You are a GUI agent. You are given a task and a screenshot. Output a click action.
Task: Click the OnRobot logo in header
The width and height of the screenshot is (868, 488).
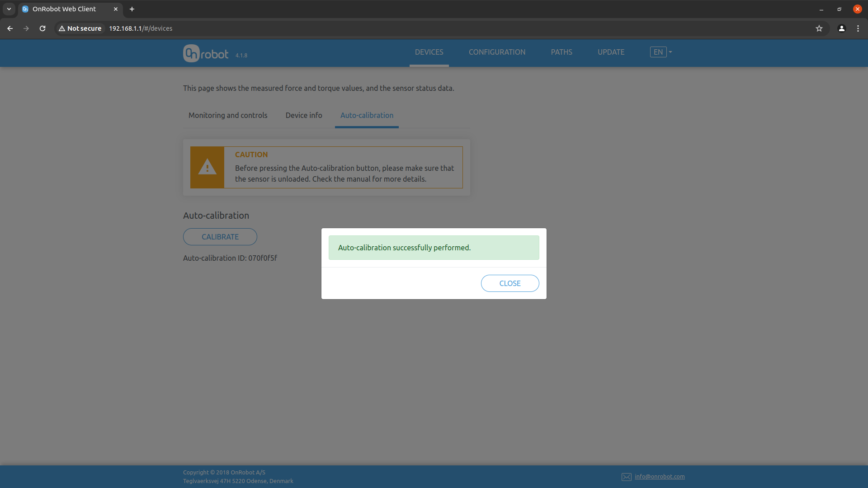pyautogui.click(x=206, y=53)
